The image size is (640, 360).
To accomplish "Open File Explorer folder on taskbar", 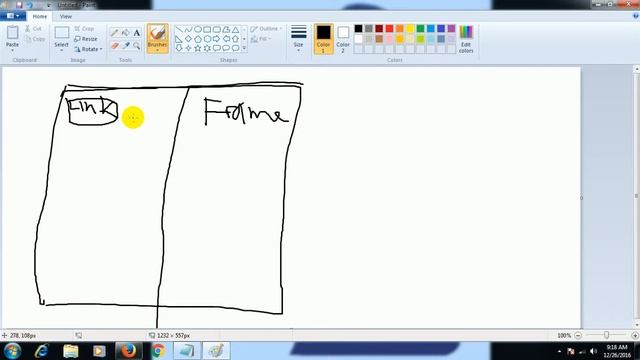I will tap(71, 351).
